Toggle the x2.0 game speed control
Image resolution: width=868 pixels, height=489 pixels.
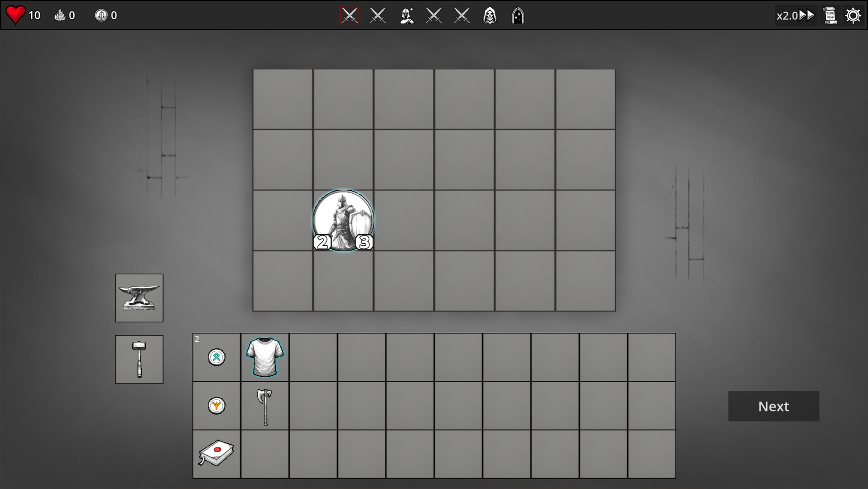point(796,15)
